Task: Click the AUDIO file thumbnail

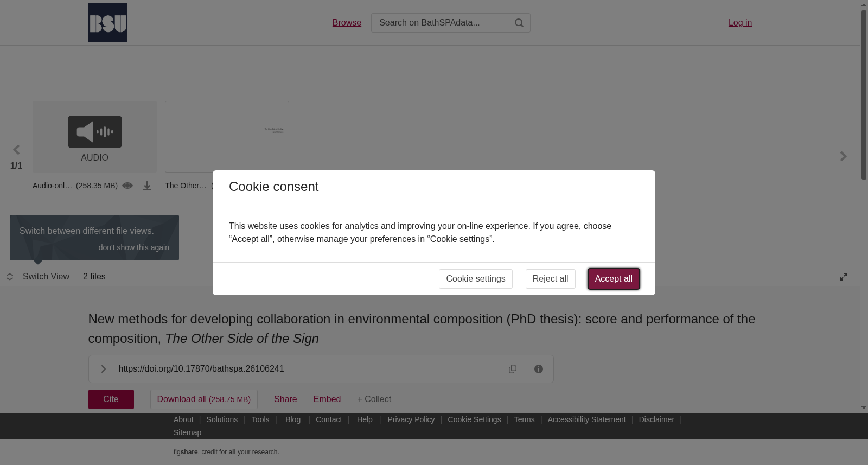Action: [x=94, y=137]
